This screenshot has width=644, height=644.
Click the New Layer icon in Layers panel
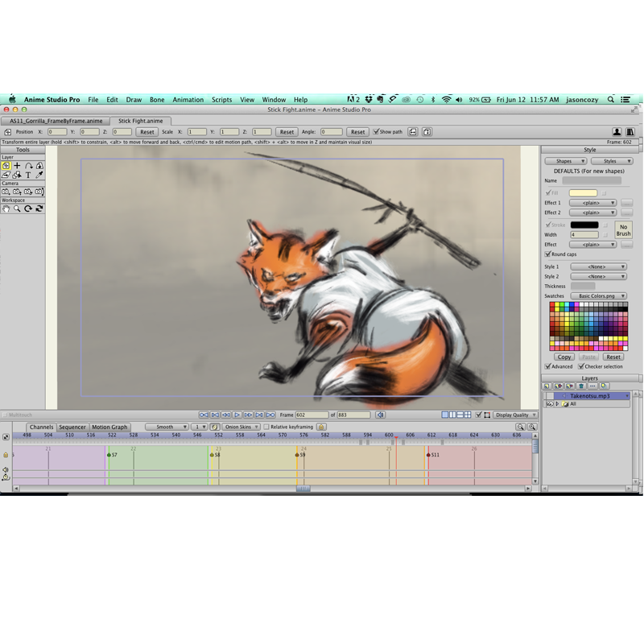[x=547, y=386]
